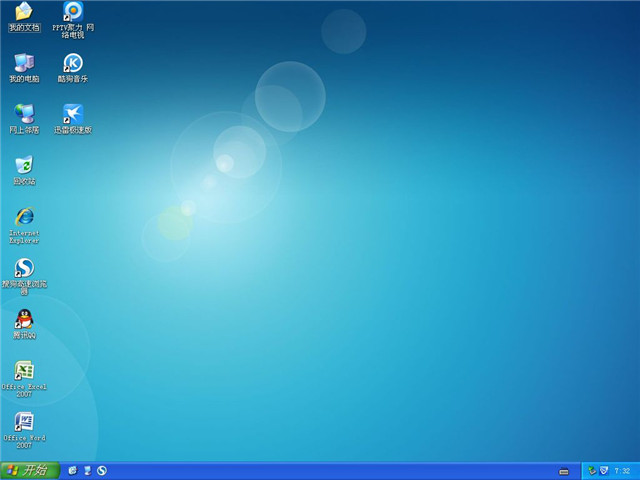640x480 pixels.
Task: Select the 迅雷极速版 (Xunlei) shortcut
Action: pyautogui.click(x=73, y=114)
